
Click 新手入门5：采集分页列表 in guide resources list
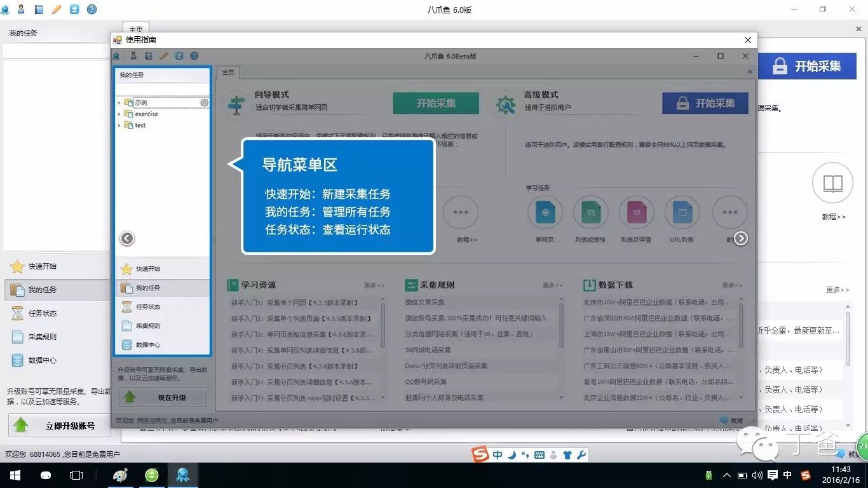(295, 366)
